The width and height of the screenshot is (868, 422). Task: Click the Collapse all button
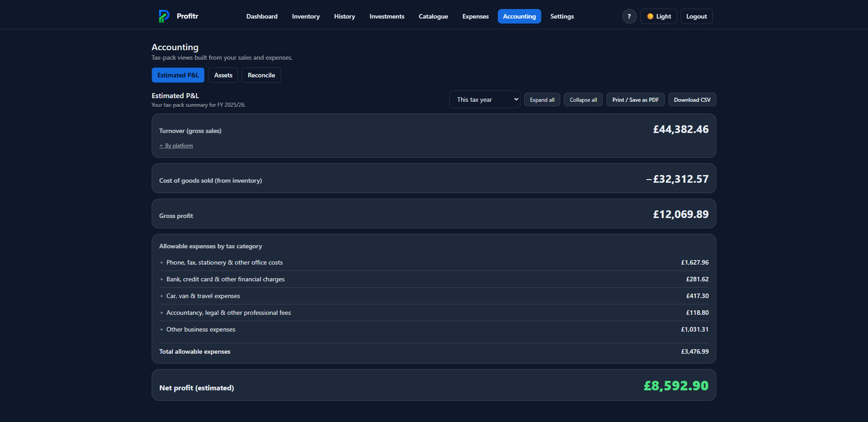click(x=583, y=100)
